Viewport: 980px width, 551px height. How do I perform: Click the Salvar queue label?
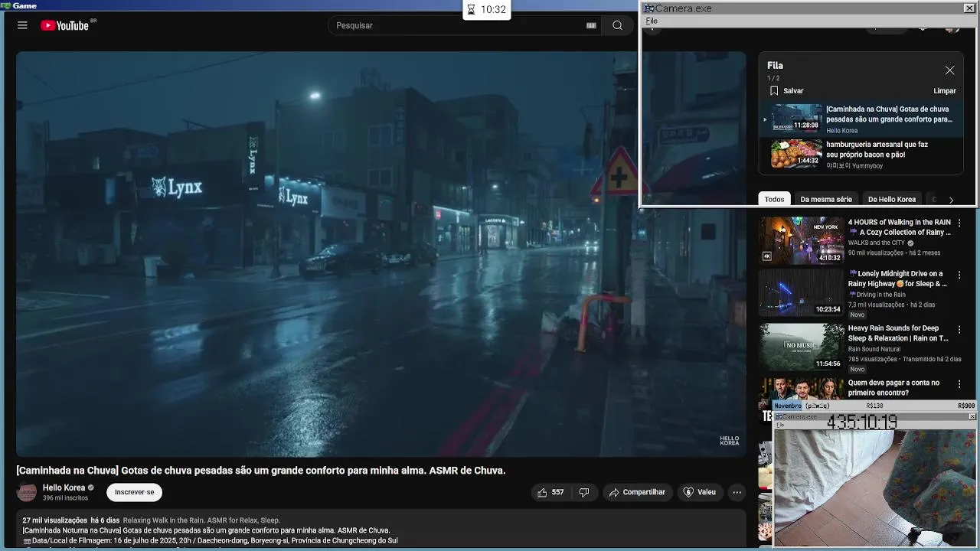(793, 90)
